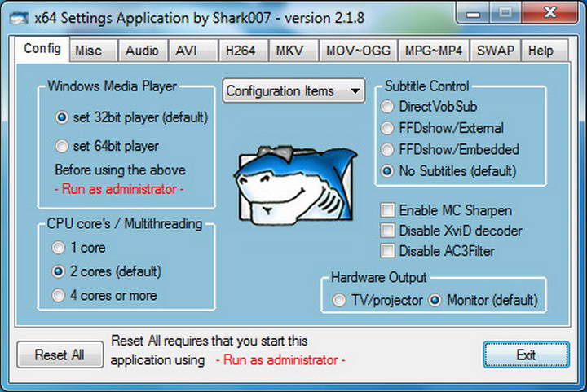Image resolution: width=587 pixels, height=392 pixels.
Task: Click Hardware Output group label
Action: tap(379, 278)
